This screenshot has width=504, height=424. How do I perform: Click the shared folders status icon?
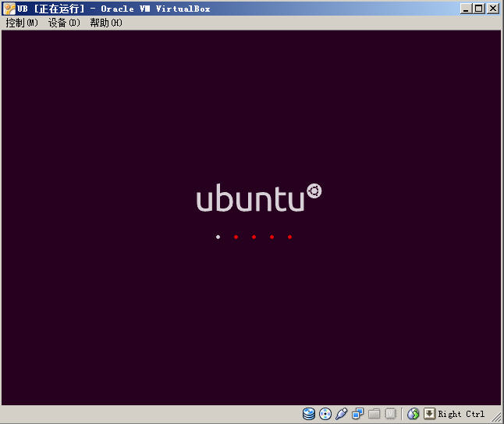(x=374, y=414)
